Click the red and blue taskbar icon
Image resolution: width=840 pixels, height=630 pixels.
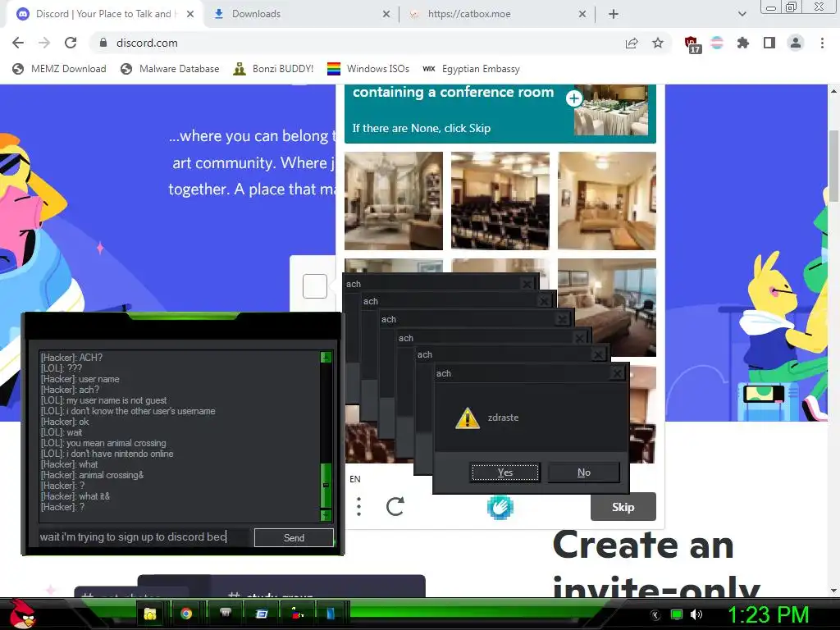297,614
